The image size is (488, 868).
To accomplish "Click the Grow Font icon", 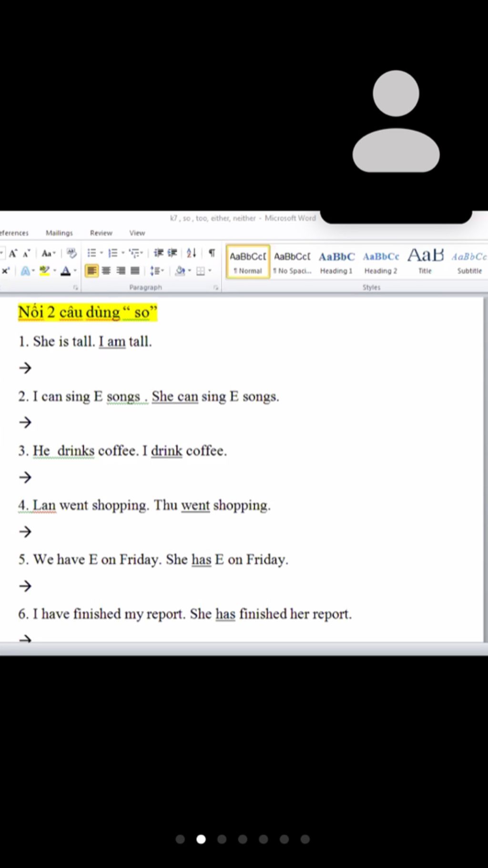I will pos(13,253).
